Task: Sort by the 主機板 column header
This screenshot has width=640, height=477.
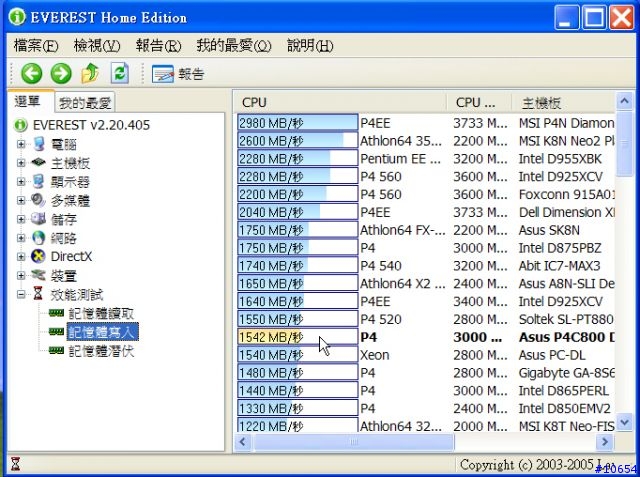Action: coord(563,102)
